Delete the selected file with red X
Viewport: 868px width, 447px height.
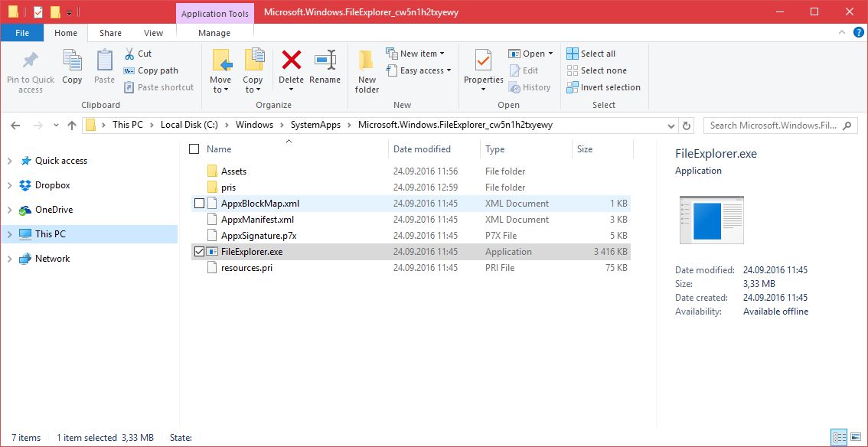pyautogui.click(x=291, y=60)
